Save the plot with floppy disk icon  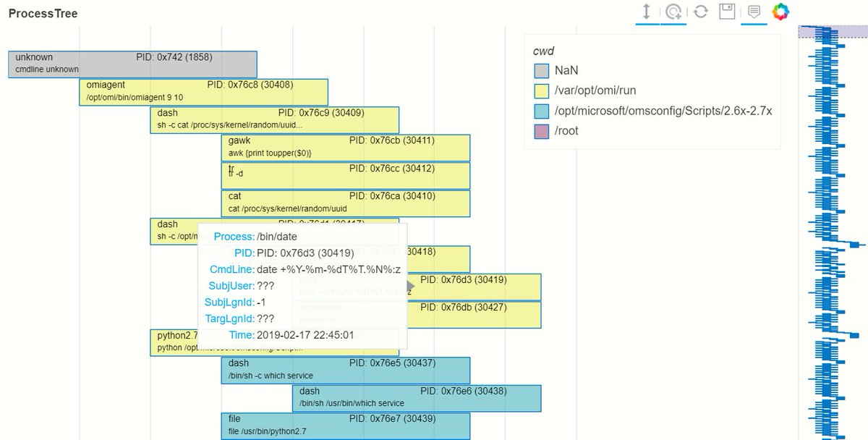point(727,12)
